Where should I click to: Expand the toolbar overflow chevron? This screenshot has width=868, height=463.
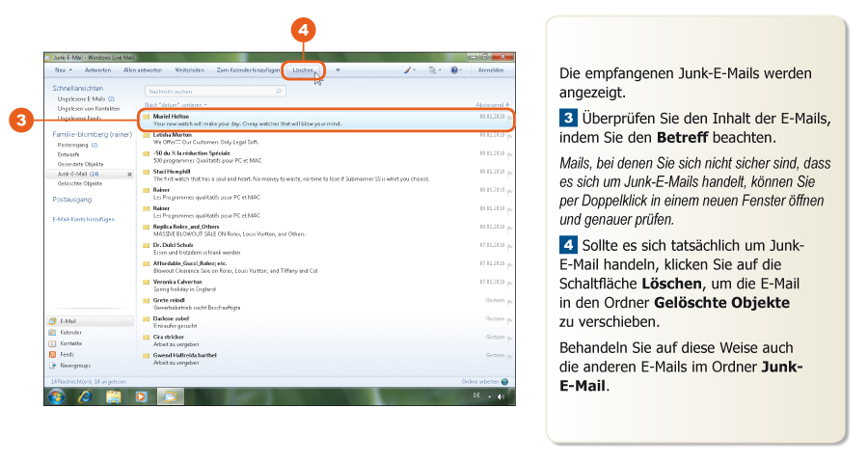[x=338, y=70]
